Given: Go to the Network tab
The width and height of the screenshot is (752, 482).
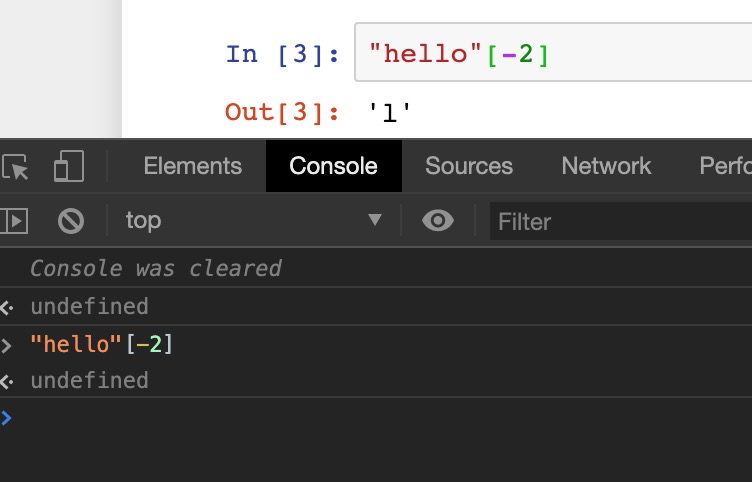Looking at the screenshot, I should click(x=606, y=166).
